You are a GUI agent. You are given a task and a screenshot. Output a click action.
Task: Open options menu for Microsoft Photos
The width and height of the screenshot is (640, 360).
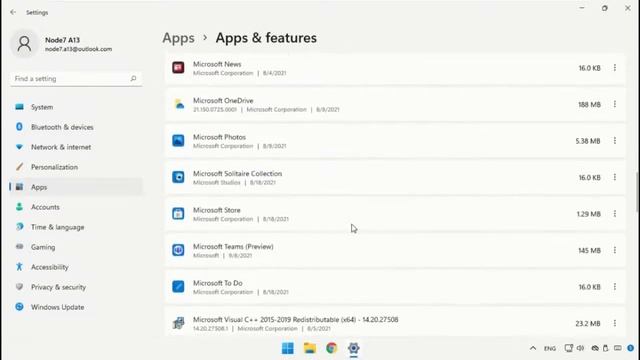[x=615, y=141]
